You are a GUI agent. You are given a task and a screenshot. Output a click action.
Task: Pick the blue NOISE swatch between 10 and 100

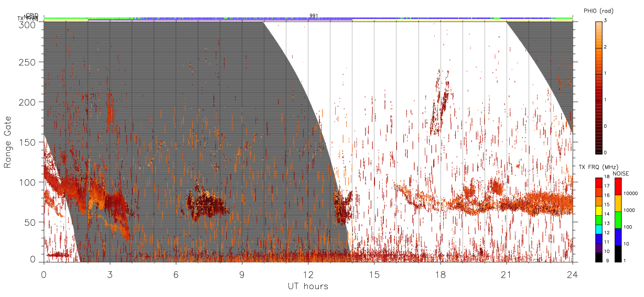(x=617, y=236)
